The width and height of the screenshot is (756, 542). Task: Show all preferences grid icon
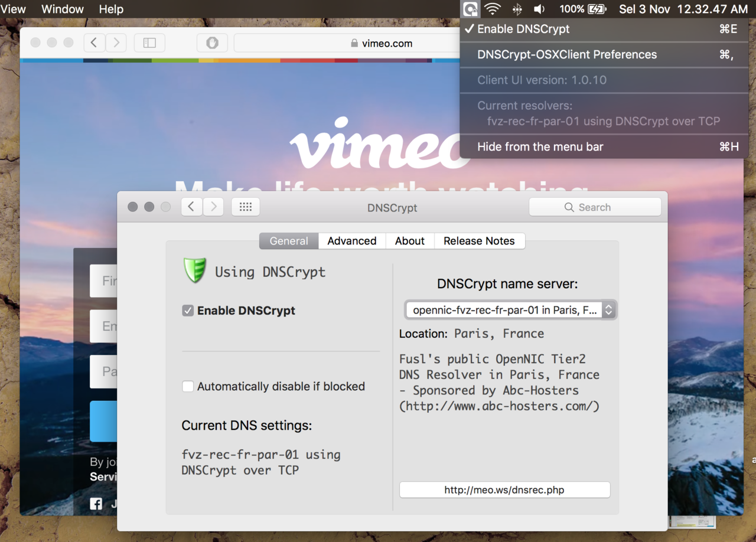[x=246, y=207]
